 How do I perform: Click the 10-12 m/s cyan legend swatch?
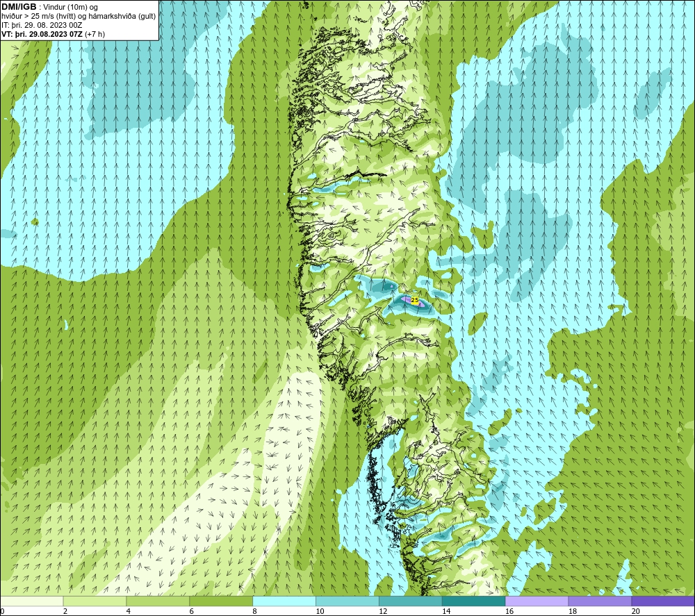(x=347, y=601)
